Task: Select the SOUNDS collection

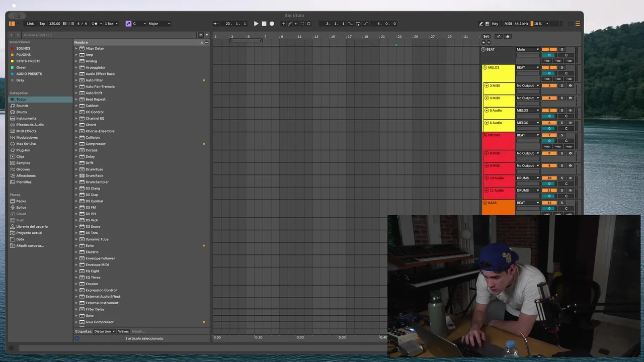Action: point(23,48)
